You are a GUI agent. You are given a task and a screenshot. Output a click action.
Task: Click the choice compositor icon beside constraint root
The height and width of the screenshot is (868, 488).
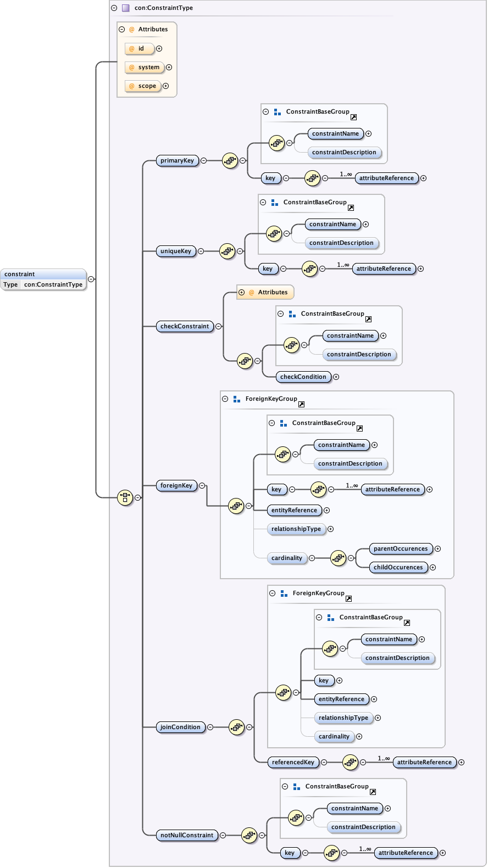point(125,498)
